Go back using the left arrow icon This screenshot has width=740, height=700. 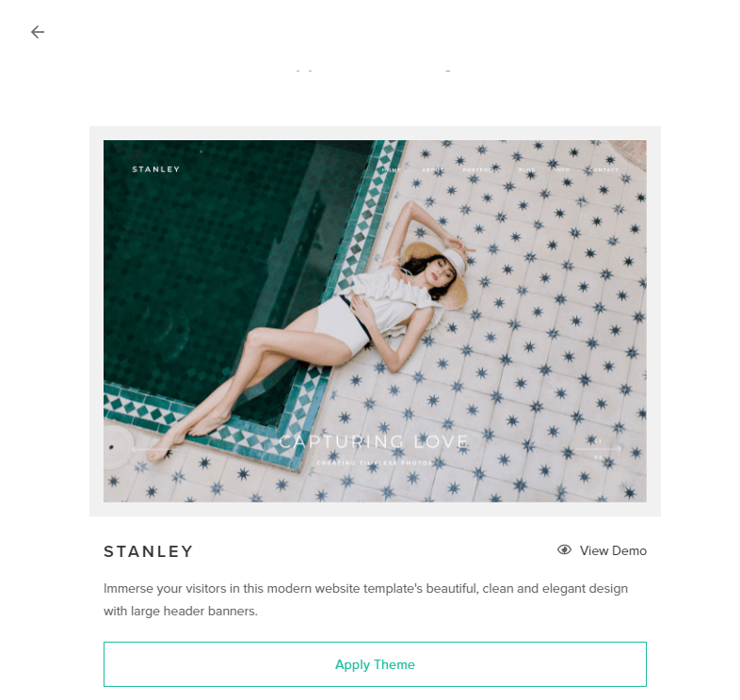(38, 32)
